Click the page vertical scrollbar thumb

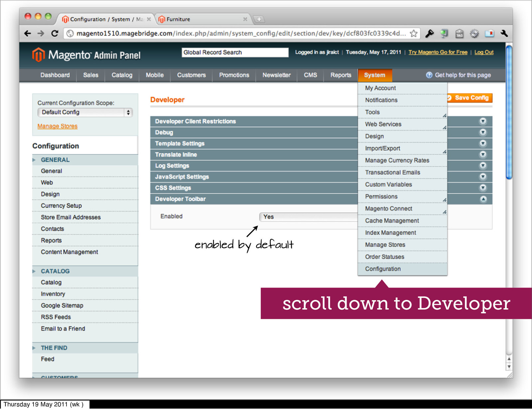tap(509, 112)
